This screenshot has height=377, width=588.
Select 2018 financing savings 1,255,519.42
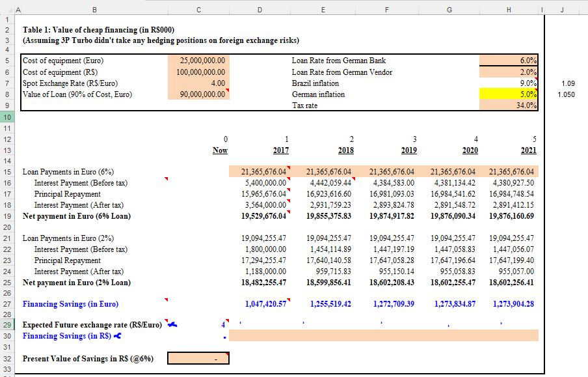323,304
